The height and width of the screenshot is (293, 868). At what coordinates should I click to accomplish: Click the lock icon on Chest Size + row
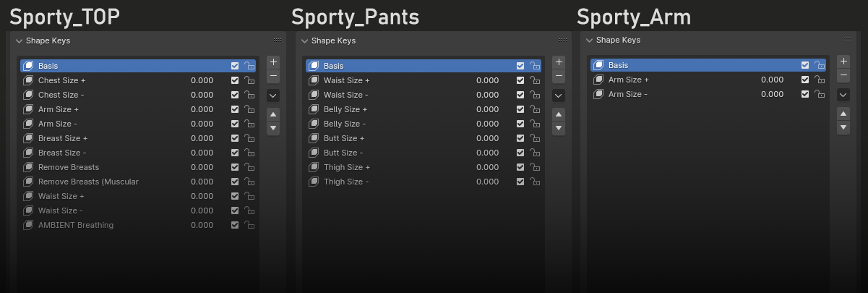coord(249,80)
